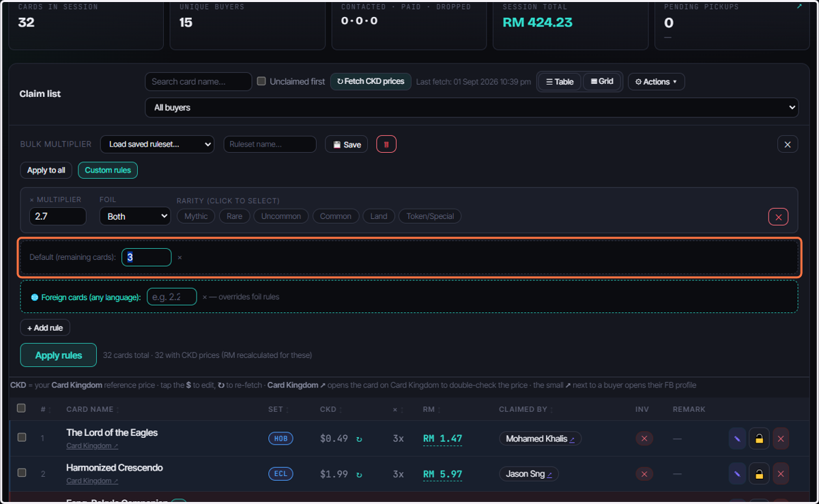The image size is (819, 504).
Task: Focus the Search card name field
Action: point(199,82)
